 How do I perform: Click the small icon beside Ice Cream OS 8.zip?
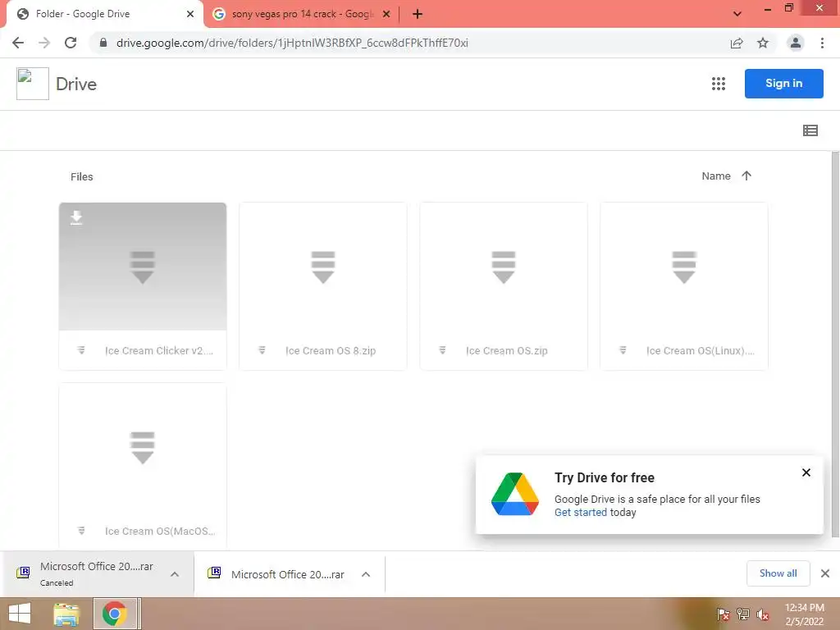pos(262,350)
